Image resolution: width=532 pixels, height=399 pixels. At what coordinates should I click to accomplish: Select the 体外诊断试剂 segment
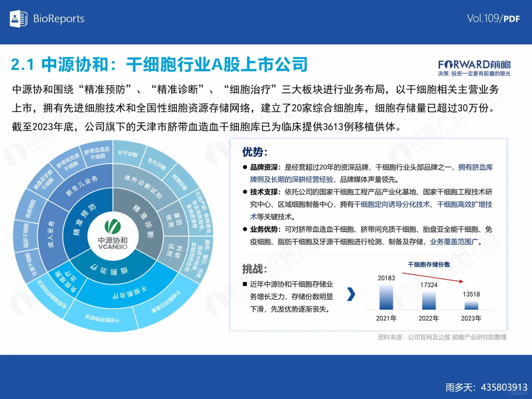click(x=143, y=187)
